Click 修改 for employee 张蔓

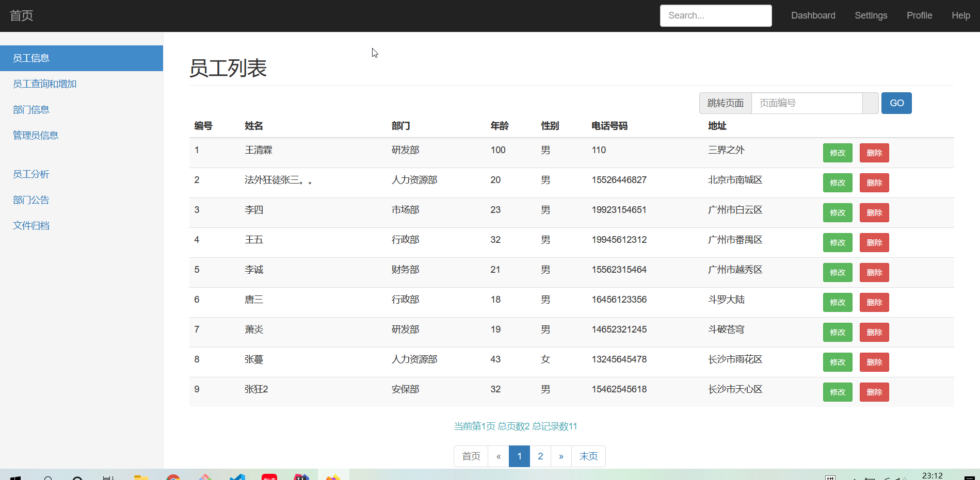(838, 362)
